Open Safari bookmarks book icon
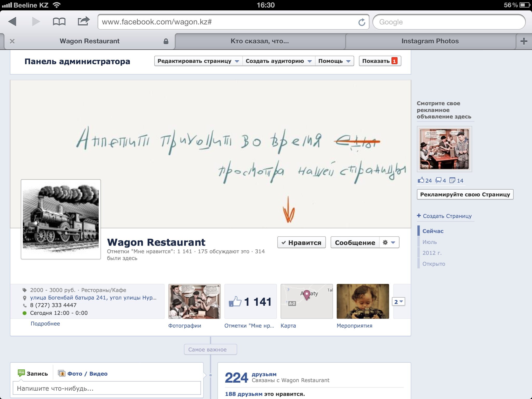 tap(59, 22)
